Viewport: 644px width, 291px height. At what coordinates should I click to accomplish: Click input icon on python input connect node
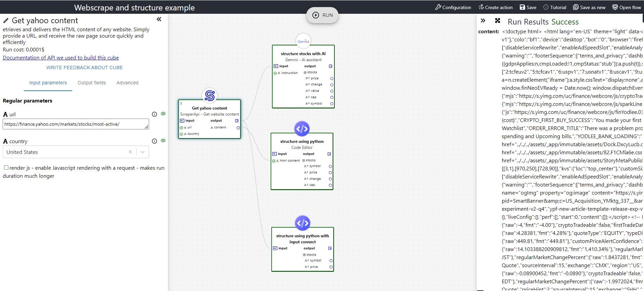(x=275, y=248)
